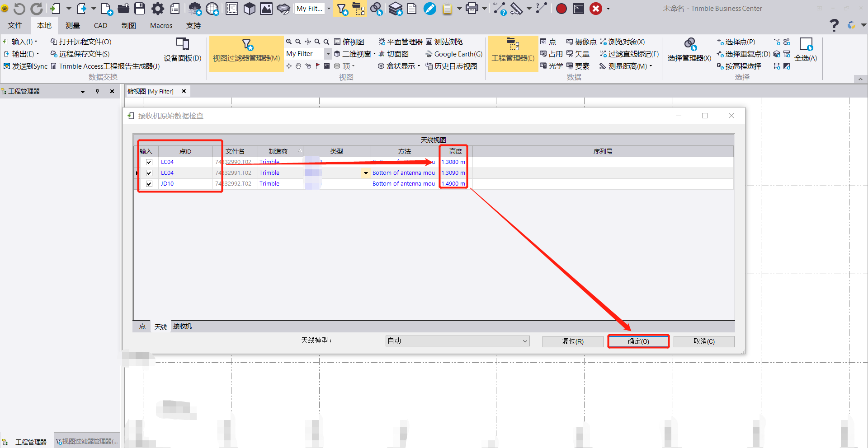Open the My Filter dropdown in the ribbon

pos(328,54)
